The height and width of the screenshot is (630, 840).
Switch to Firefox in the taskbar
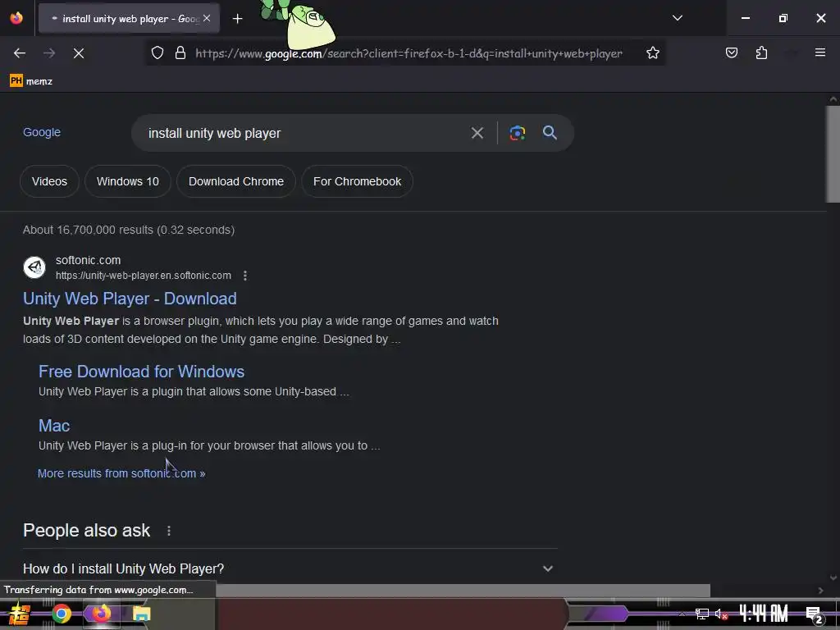click(101, 614)
